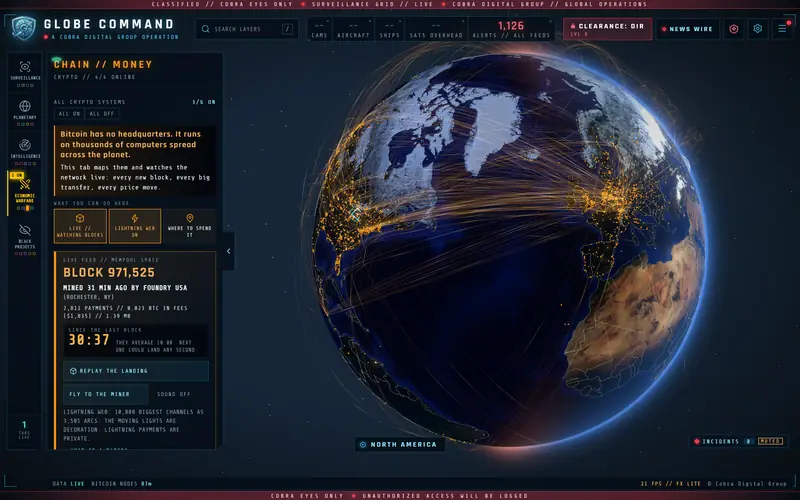The width and height of the screenshot is (800, 500).
Task: Toggle the Live // Watching Blocks card
Action: [80, 226]
